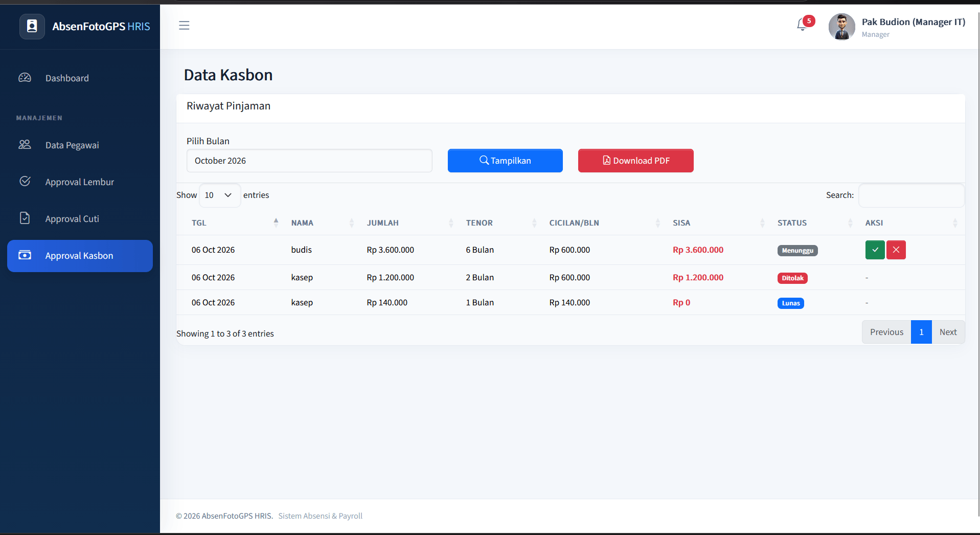Expand the entries-per-page dropdown
Viewport: 980px width, 535px height.
(219, 195)
